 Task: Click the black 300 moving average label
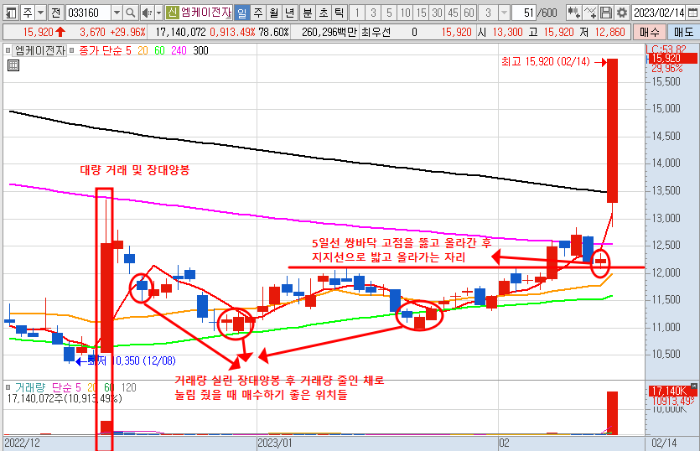click(x=201, y=51)
